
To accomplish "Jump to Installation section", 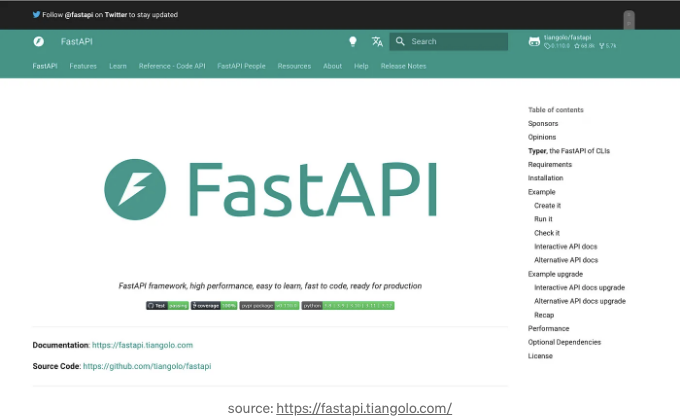I will [546, 178].
